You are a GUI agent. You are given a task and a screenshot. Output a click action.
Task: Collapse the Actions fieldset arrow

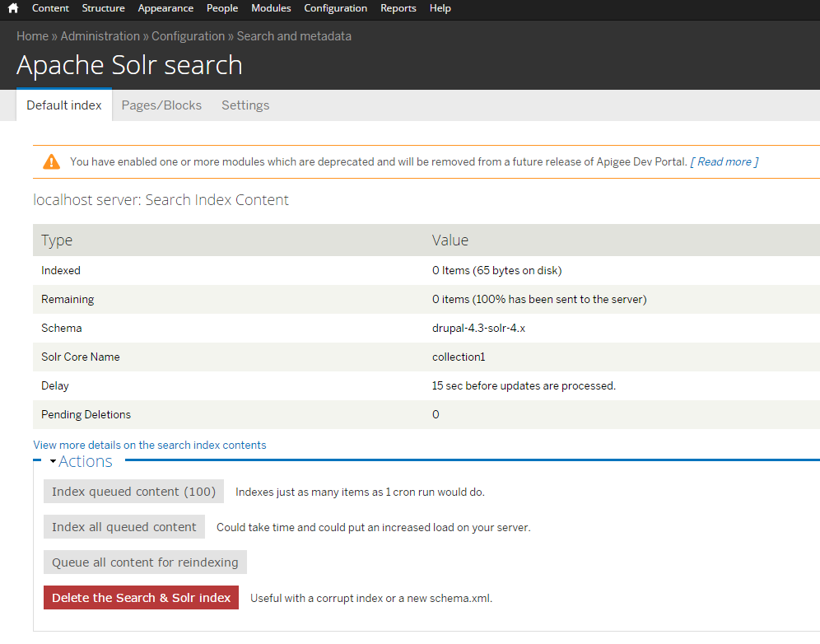coord(53,461)
